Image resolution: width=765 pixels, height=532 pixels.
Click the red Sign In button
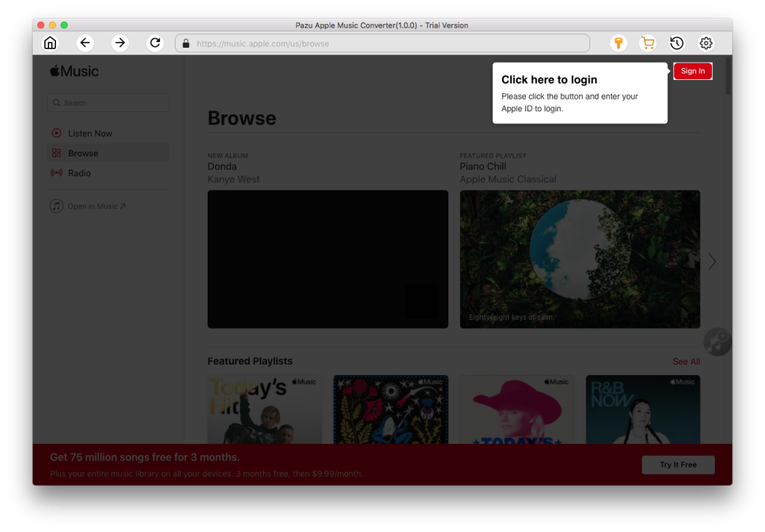pyautogui.click(x=693, y=71)
